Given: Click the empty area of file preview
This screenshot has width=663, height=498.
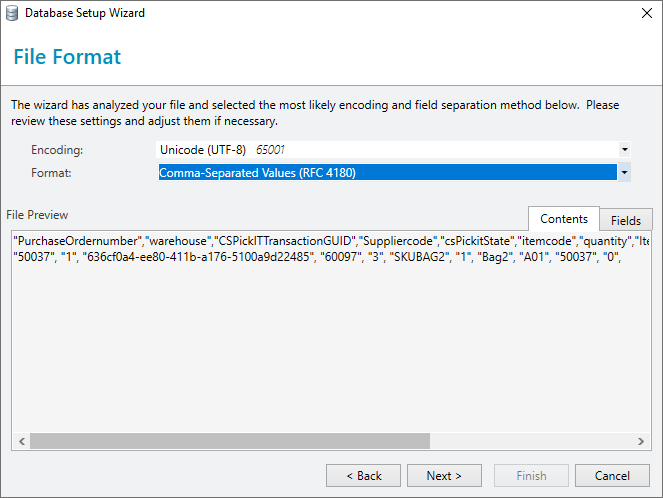Looking at the screenshot, I should pos(331,347).
